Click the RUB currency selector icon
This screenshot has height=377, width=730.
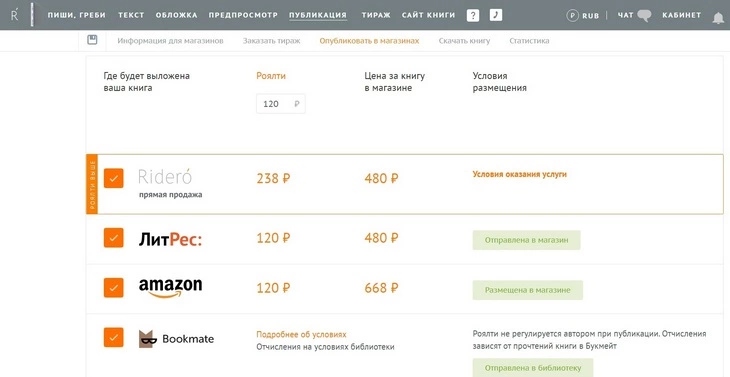572,15
